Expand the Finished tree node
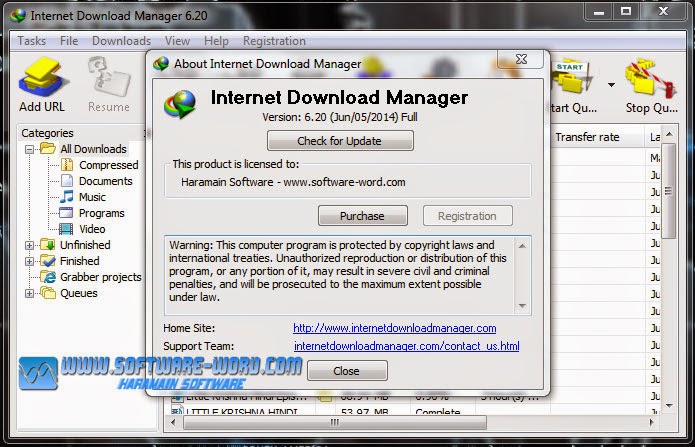Viewport: 695px width, 447px height. click(29, 261)
